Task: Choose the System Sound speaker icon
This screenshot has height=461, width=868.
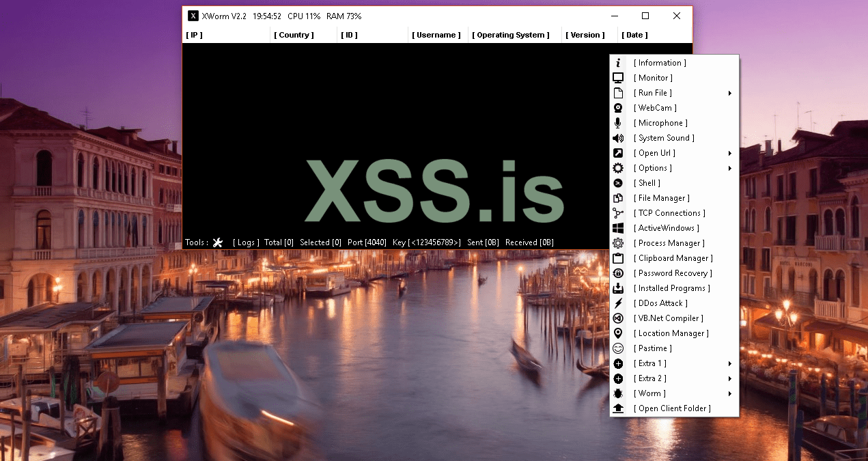Action: click(618, 138)
